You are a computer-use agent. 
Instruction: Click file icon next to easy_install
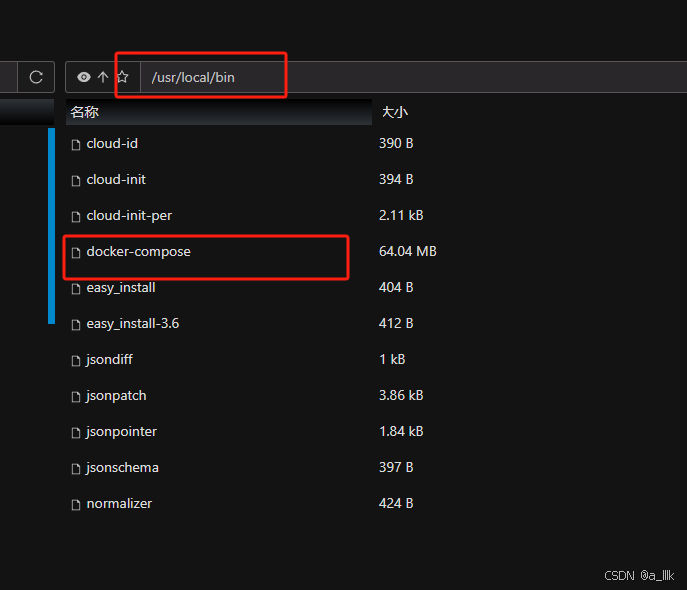(76, 289)
